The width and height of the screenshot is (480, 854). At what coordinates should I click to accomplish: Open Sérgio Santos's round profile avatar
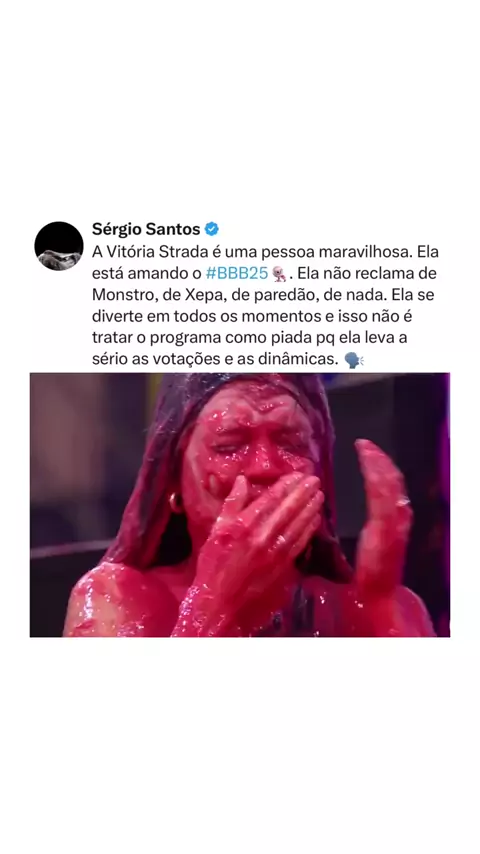click(x=59, y=246)
